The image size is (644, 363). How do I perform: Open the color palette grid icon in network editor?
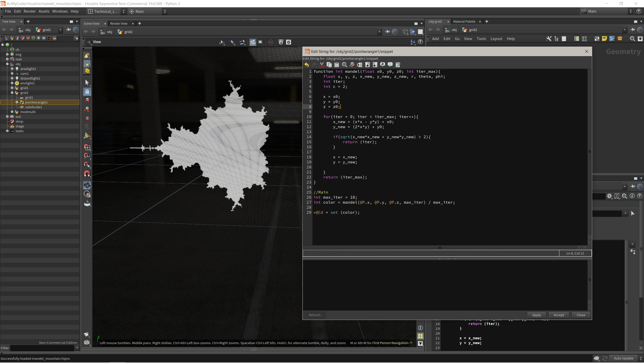576,39
